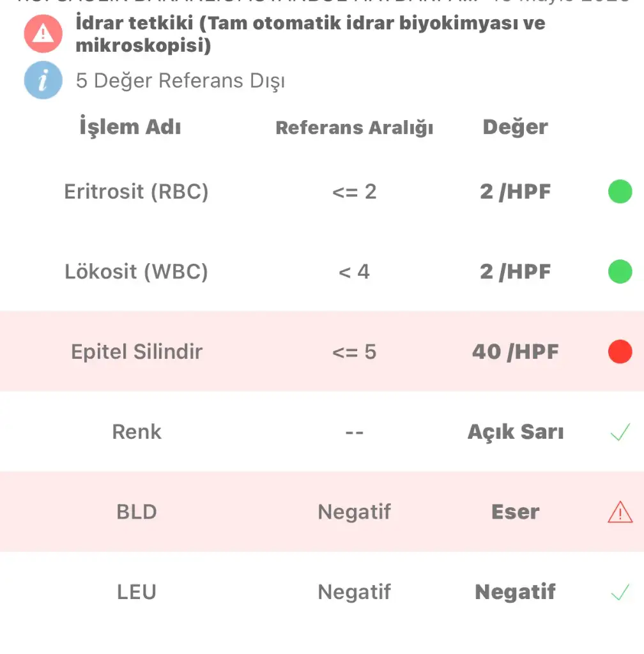
Task: Open the Eritrosit (RBC) result row
Action: (x=322, y=192)
